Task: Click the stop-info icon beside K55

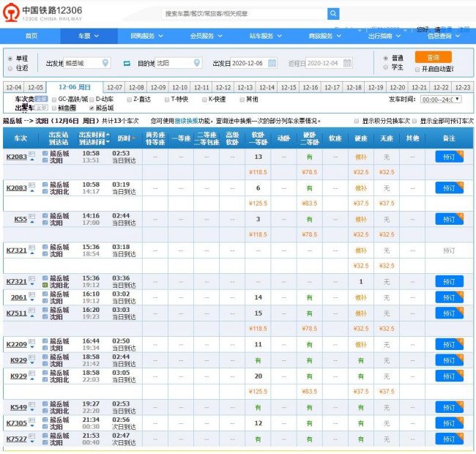Action: [32, 216]
